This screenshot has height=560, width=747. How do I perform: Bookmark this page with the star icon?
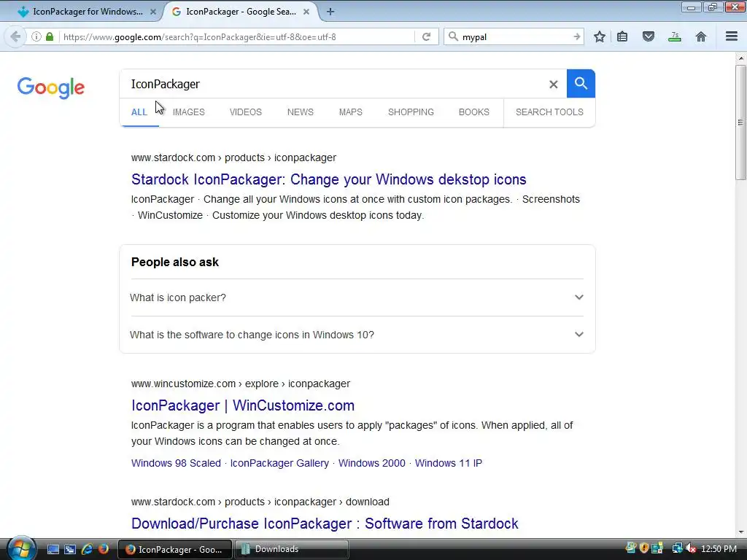pyautogui.click(x=600, y=36)
